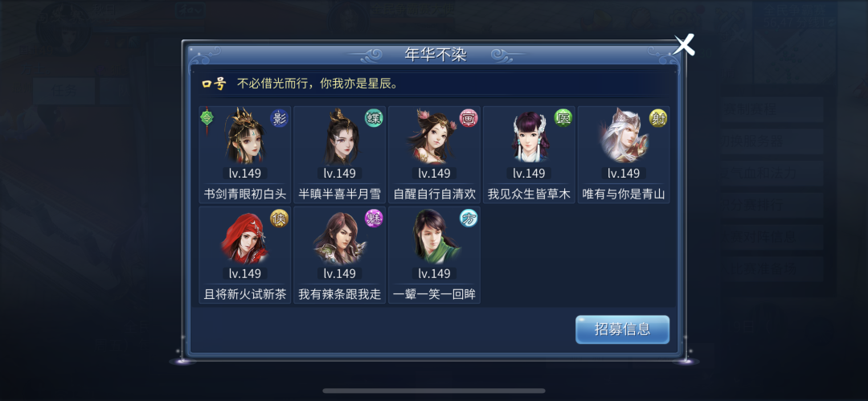Click the 画 class badge icon
868x401 pixels.
[469, 118]
